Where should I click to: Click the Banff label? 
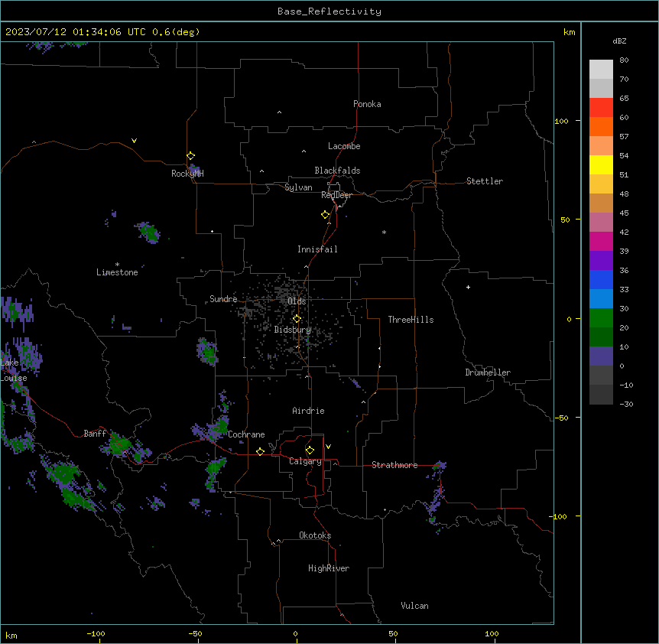95,434
